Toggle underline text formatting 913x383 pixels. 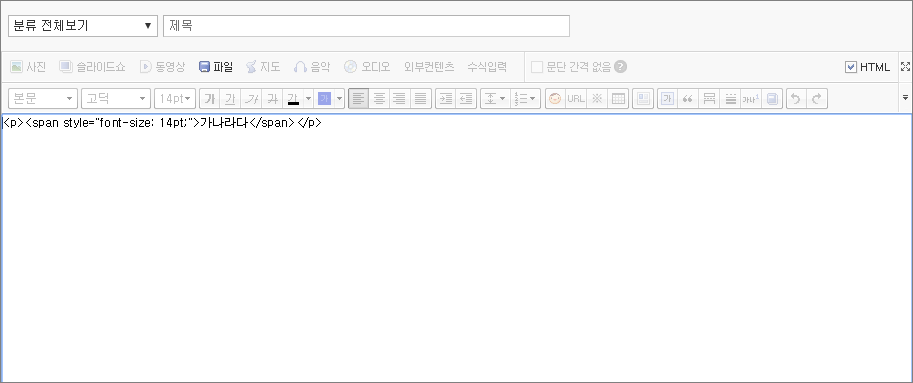coord(230,99)
